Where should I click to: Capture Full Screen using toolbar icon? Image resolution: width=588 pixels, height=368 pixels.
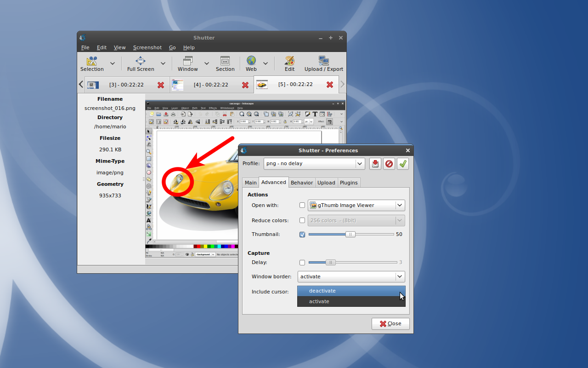pos(141,61)
